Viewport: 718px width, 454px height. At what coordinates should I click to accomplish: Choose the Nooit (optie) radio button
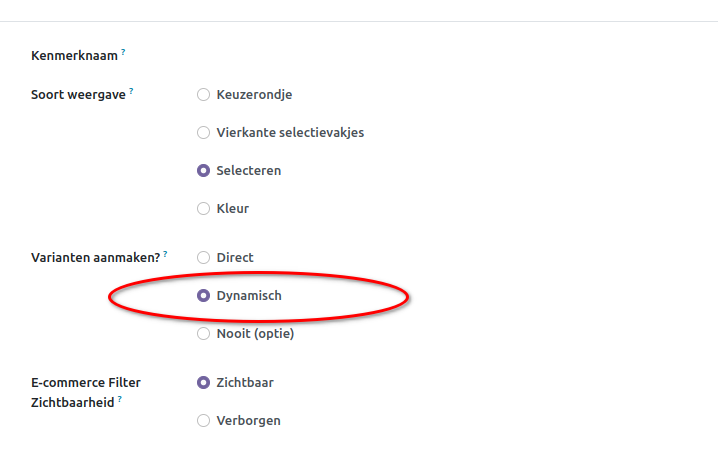[x=203, y=334]
